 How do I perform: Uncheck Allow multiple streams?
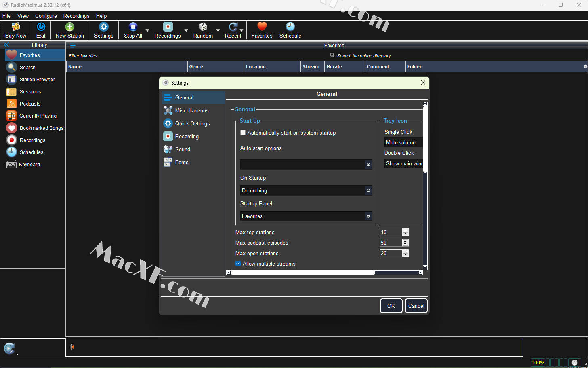(x=238, y=264)
